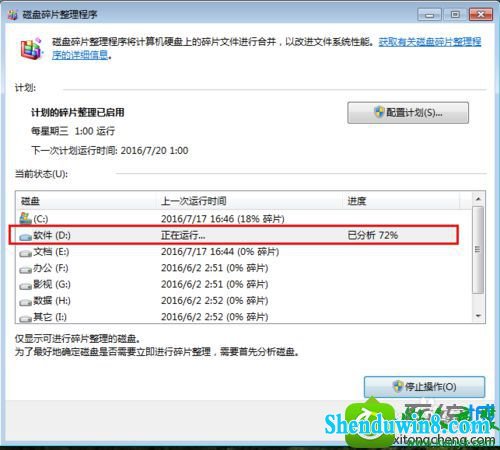The image size is (500, 450).
Task: Click the shield icon on 配置计划 button
Action: coord(379,112)
